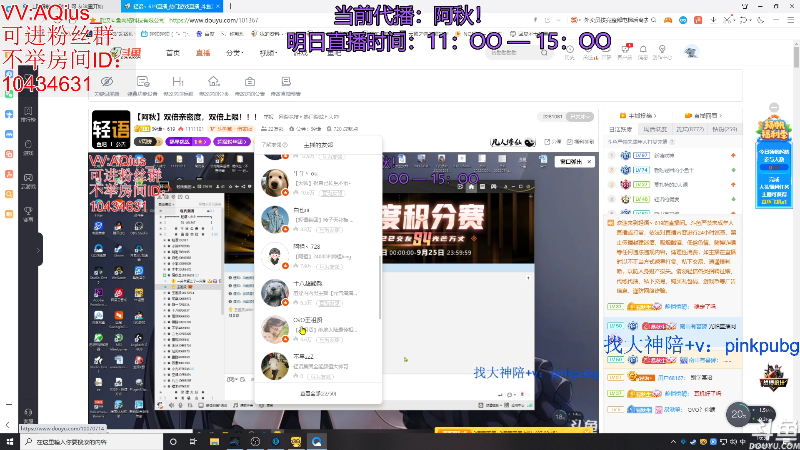800x450 pixels.
Task: Open the user avatar in Douyu header
Action: tap(691, 52)
